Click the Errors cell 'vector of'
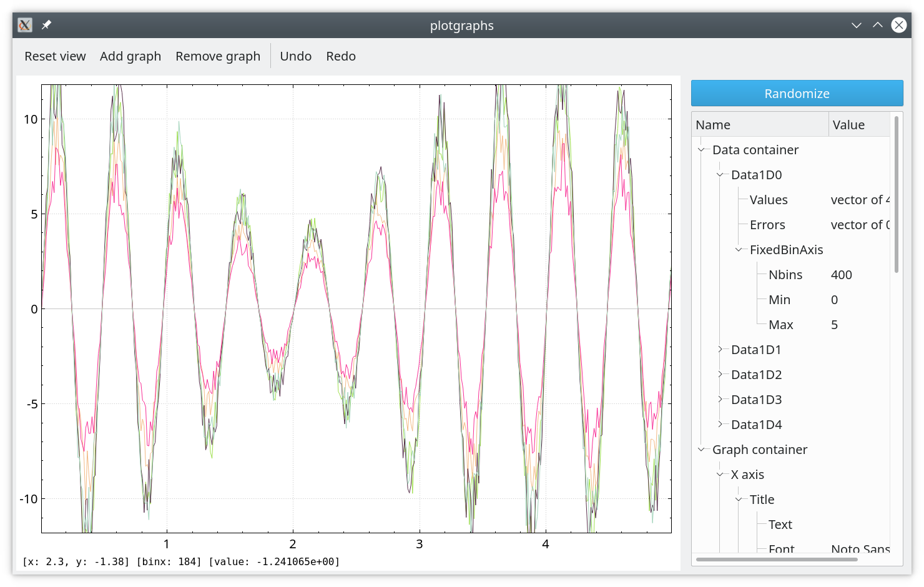Screen dimensions: 924x587 860,225
